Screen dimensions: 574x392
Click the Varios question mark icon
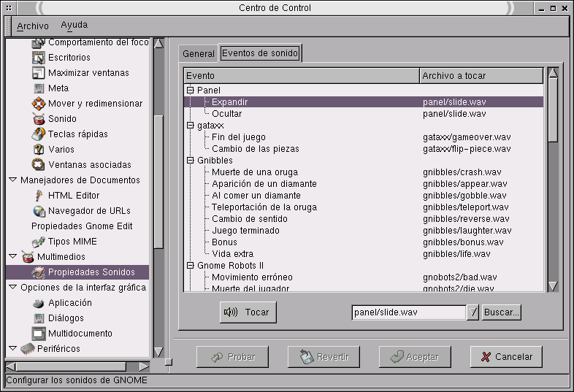[39, 150]
